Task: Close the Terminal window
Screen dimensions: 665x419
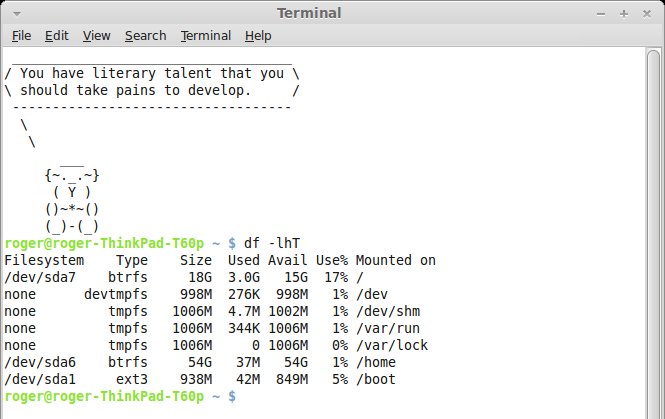Action: [x=648, y=12]
